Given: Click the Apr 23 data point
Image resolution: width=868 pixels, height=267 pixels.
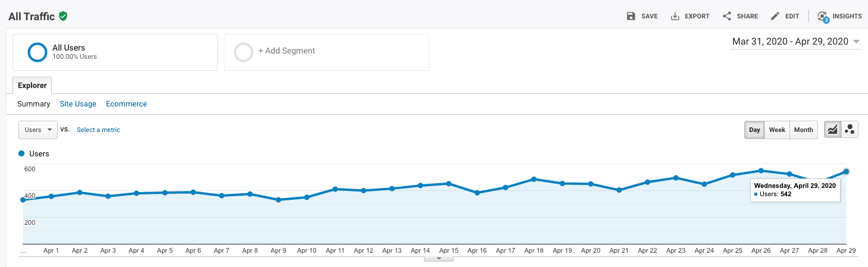Looking at the screenshot, I should tap(676, 178).
